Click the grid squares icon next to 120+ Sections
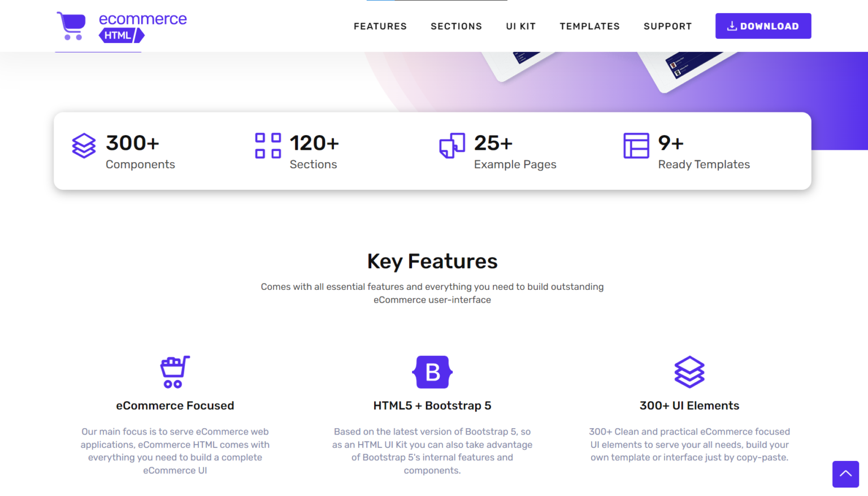The image size is (868, 496). pyautogui.click(x=268, y=145)
